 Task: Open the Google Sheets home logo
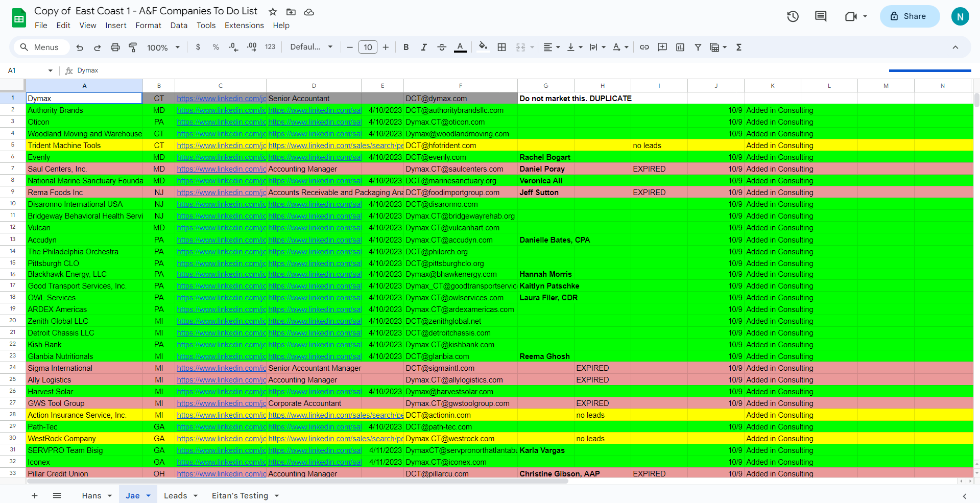(x=19, y=18)
